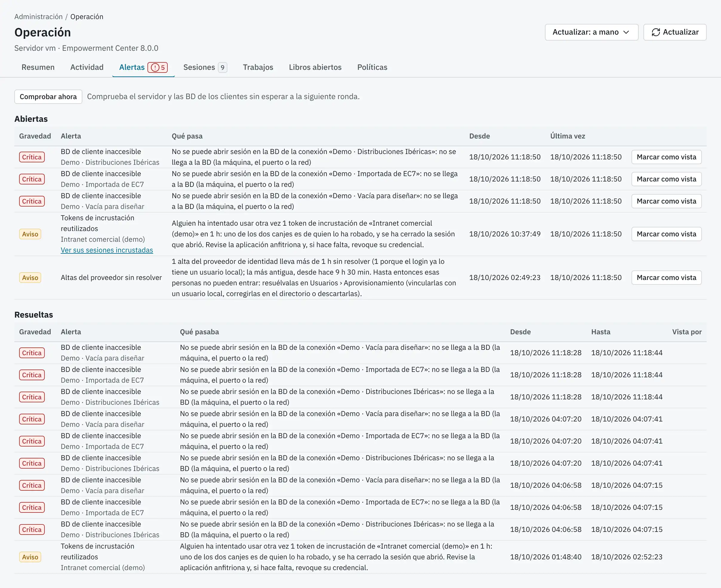The width and height of the screenshot is (721, 588).
Task: Follow the 'Ver sus sesiones incrustadas' link
Action: [x=107, y=250]
